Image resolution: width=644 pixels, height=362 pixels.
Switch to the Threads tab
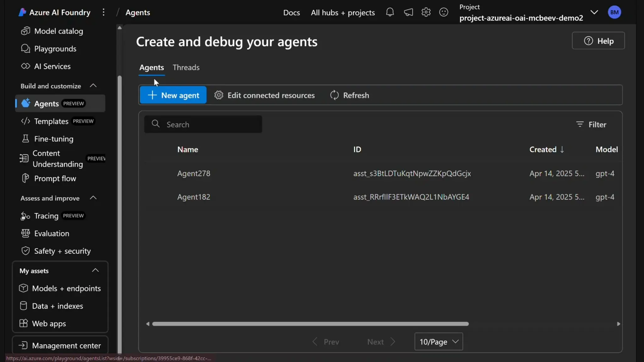pos(186,68)
